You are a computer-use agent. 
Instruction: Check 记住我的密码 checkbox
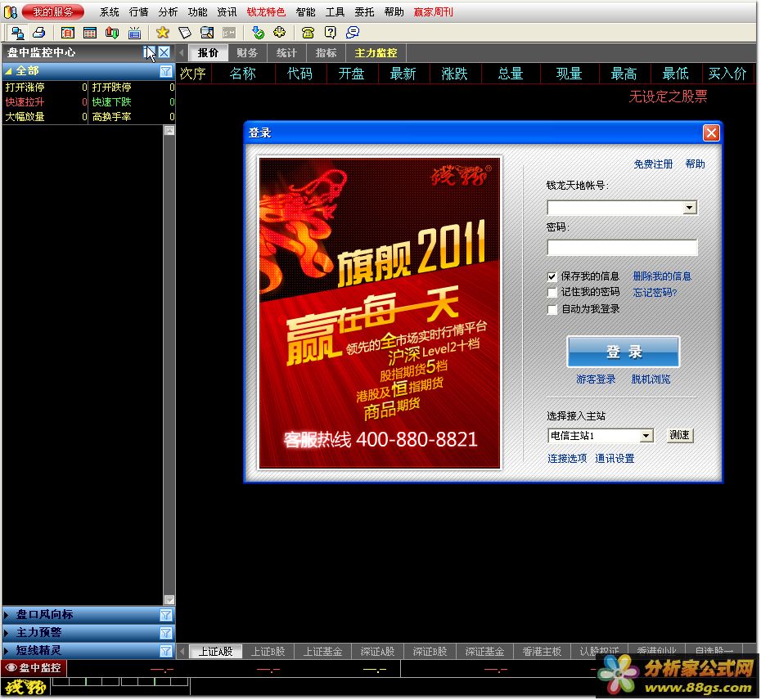pos(552,293)
